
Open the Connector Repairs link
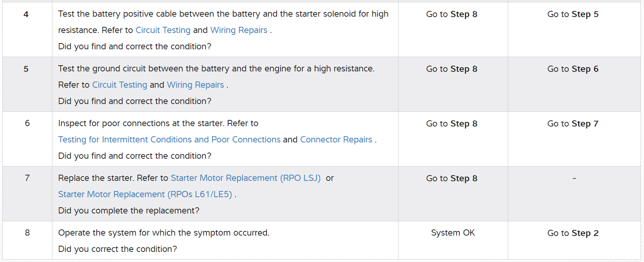coord(336,140)
